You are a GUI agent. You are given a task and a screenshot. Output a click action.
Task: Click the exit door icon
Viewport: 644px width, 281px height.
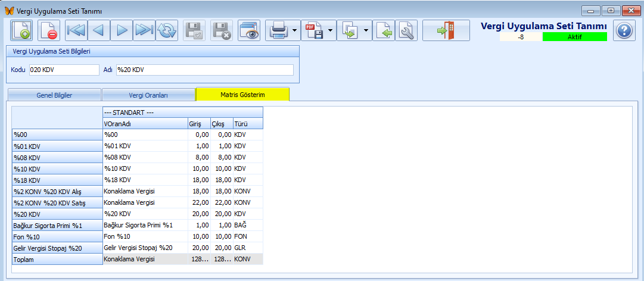click(446, 30)
